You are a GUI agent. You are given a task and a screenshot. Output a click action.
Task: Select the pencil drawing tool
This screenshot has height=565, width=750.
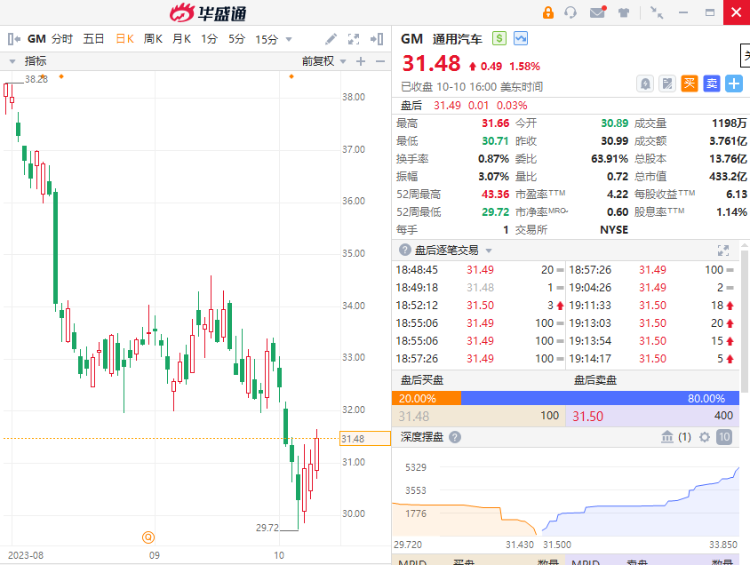click(x=331, y=39)
